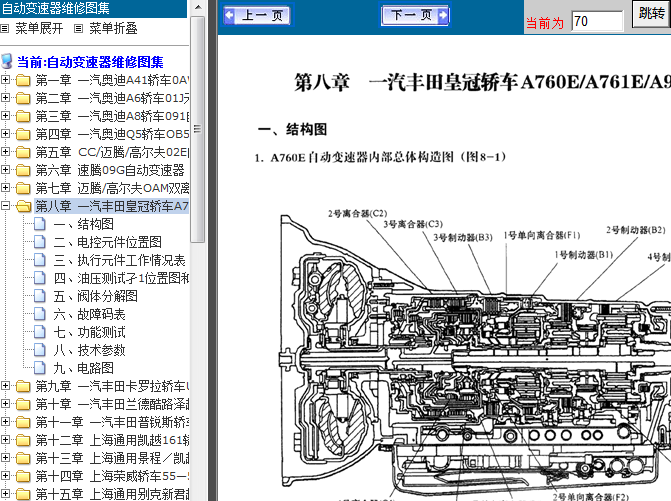Image resolution: width=671 pixels, height=501 pixels.
Task: Click folder icon of 第十章
Action: click(x=23, y=404)
